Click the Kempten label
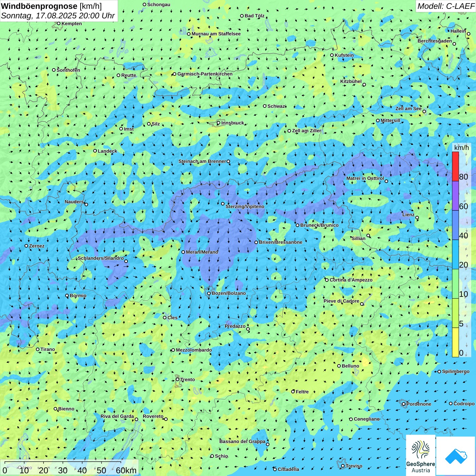This screenshot has height=476, width=476. [x=72, y=23]
